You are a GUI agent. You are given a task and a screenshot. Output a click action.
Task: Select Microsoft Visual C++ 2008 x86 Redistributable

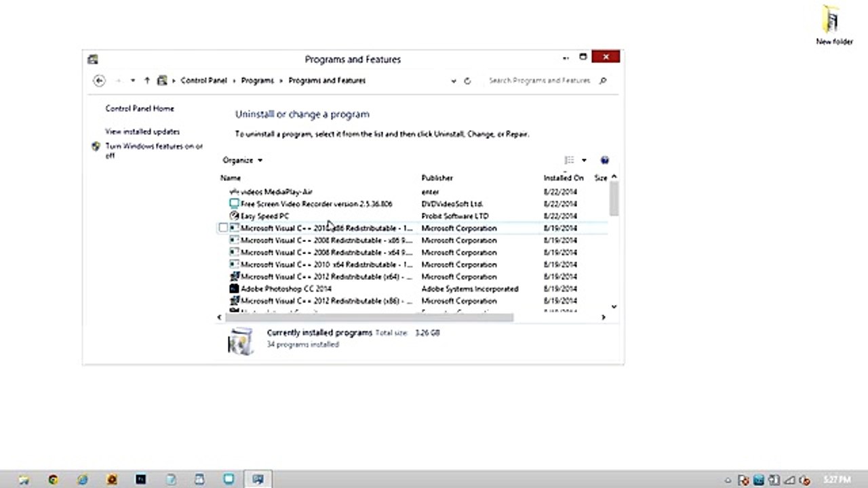(x=326, y=241)
